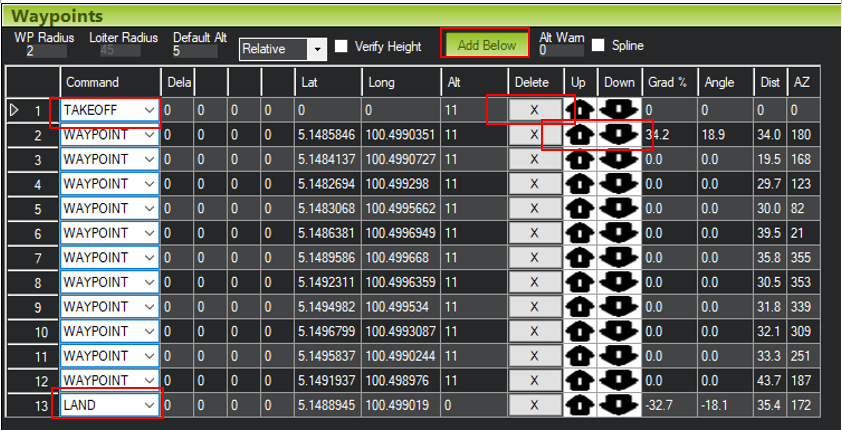Move waypoint row 12 down
This screenshot has width=842, height=430.
coord(619,381)
